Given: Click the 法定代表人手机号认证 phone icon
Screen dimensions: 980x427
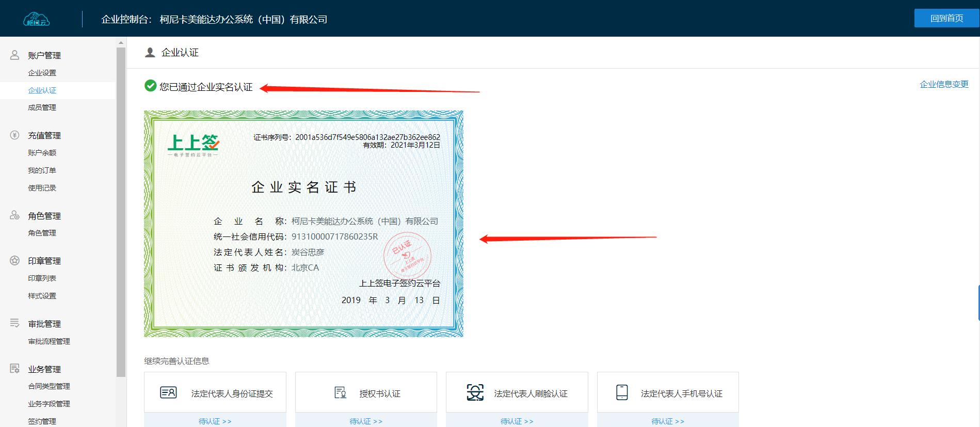Looking at the screenshot, I should click(622, 392).
